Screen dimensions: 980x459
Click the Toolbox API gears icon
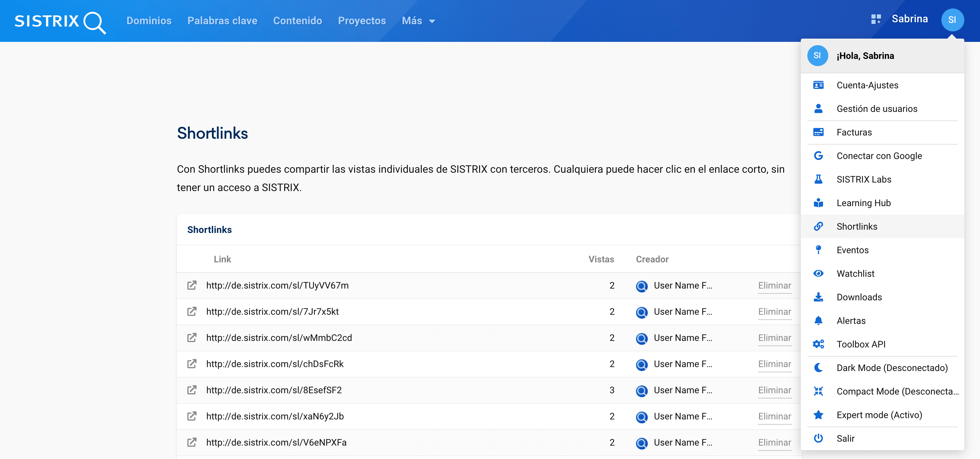tap(818, 344)
